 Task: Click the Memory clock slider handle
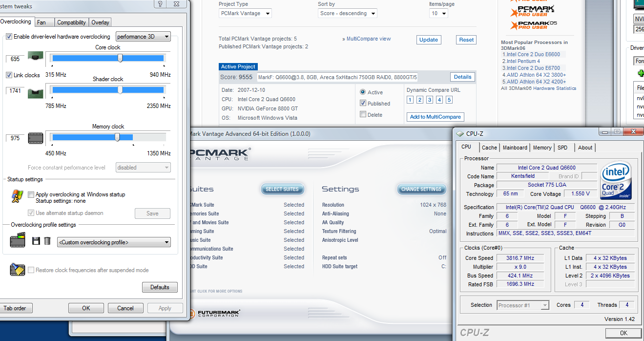(x=117, y=137)
